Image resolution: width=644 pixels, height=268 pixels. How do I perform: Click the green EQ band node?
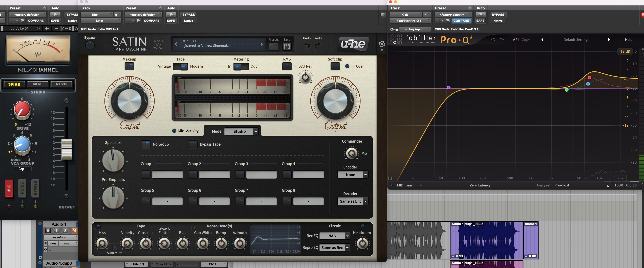[x=567, y=90]
